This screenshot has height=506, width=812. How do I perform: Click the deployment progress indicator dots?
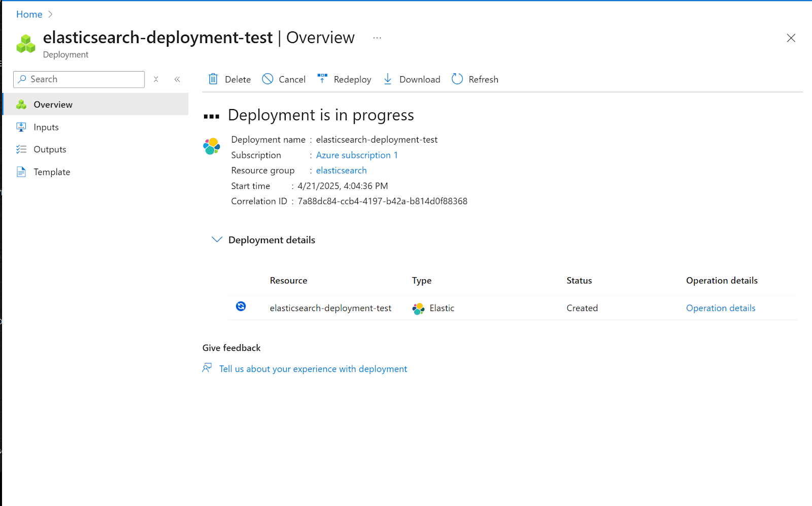[211, 115]
